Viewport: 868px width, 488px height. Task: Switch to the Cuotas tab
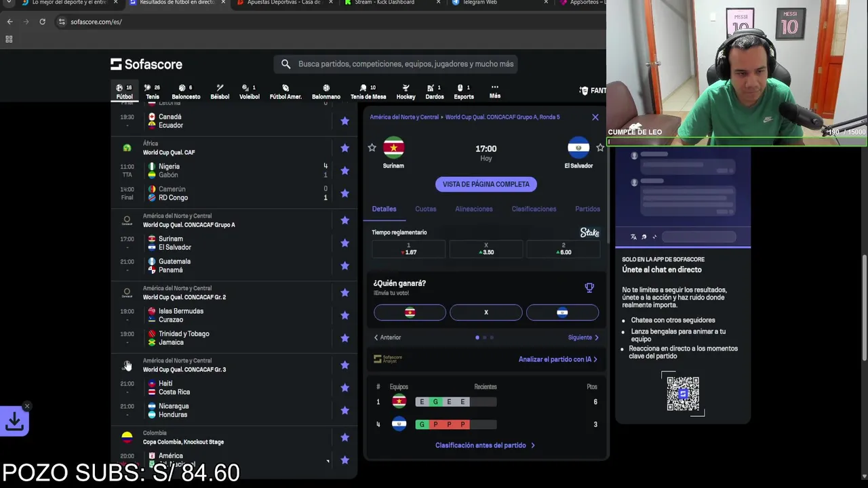coord(426,209)
